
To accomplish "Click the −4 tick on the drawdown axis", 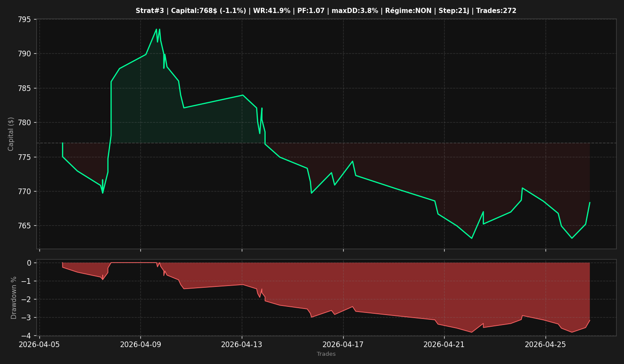I will (x=26, y=336).
